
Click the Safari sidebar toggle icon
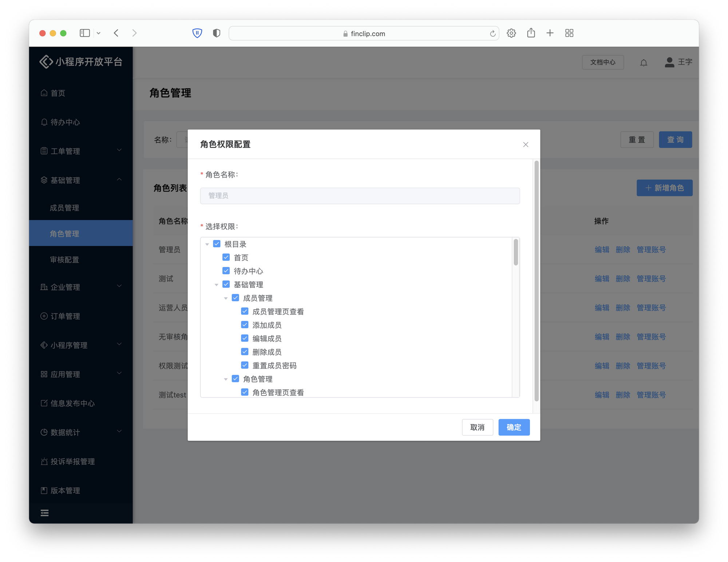click(84, 33)
